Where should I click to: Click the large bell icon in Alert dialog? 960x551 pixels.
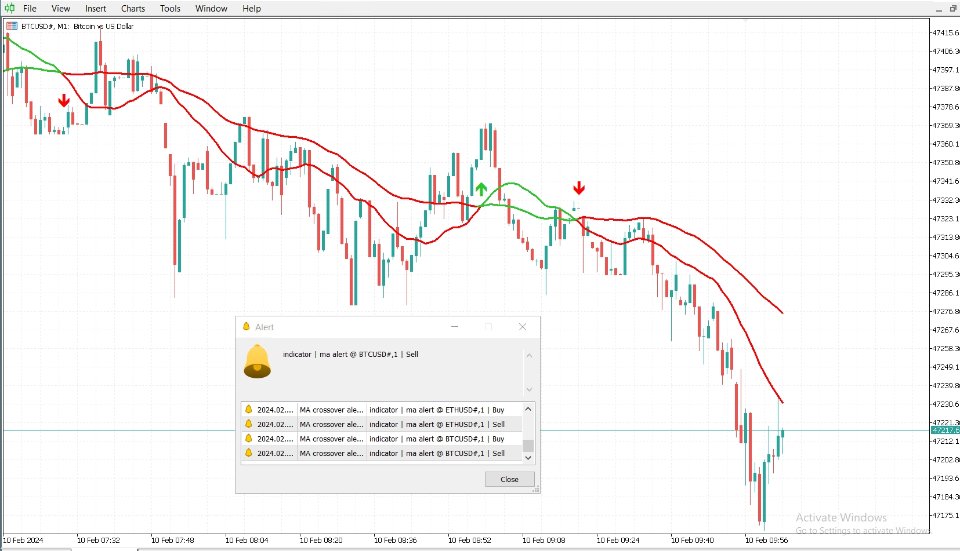257,361
